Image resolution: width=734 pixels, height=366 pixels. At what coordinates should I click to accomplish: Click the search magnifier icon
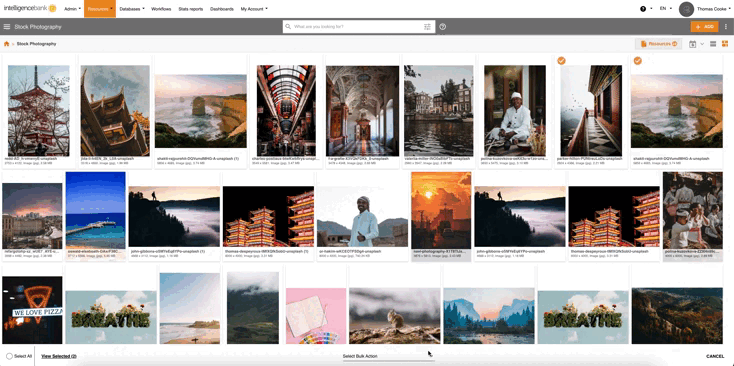click(288, 27)
